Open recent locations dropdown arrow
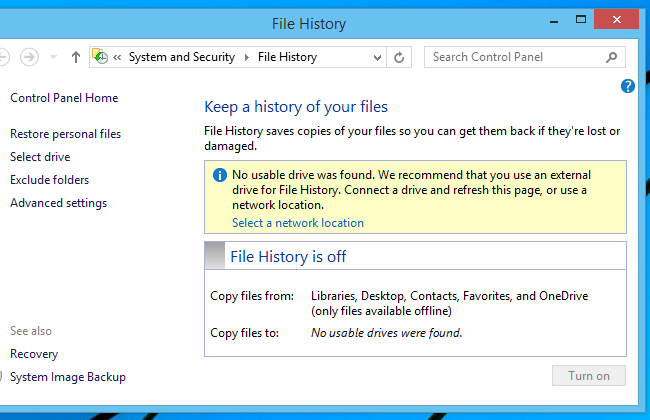This screenshot has height=420, width=650. click(52, 58)
